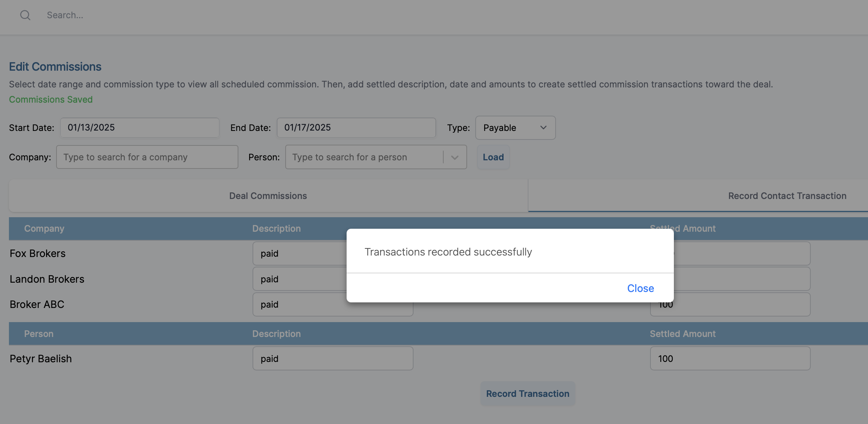Viewport: 868px width, 424px height.
Task: Open the Type dropdown showing Payable
Action: [515, 128]
